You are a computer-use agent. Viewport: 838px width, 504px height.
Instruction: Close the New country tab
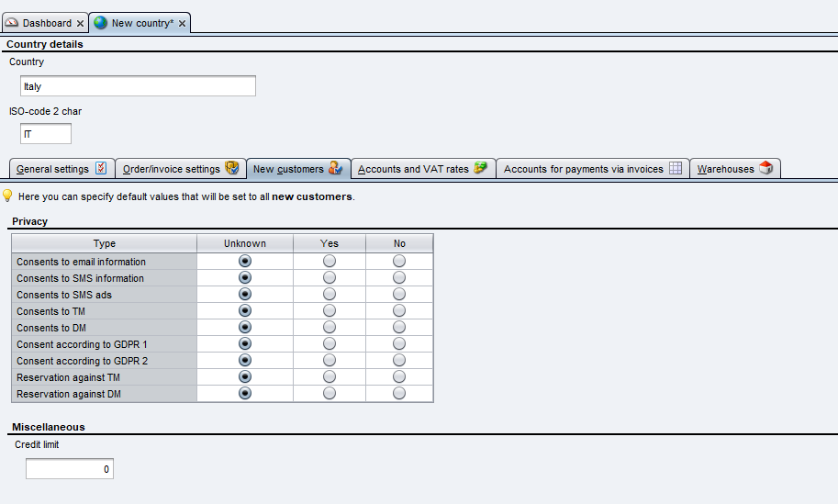pos(183,24)
